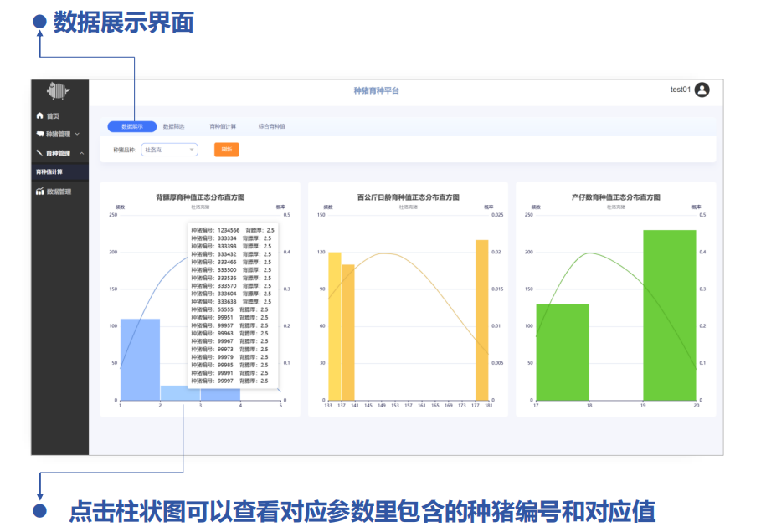This screenshot has width=766, height=532.
Task: Toggle 杜洛克 legend in 百公斤日龄 chart
Action: (408, 206)
